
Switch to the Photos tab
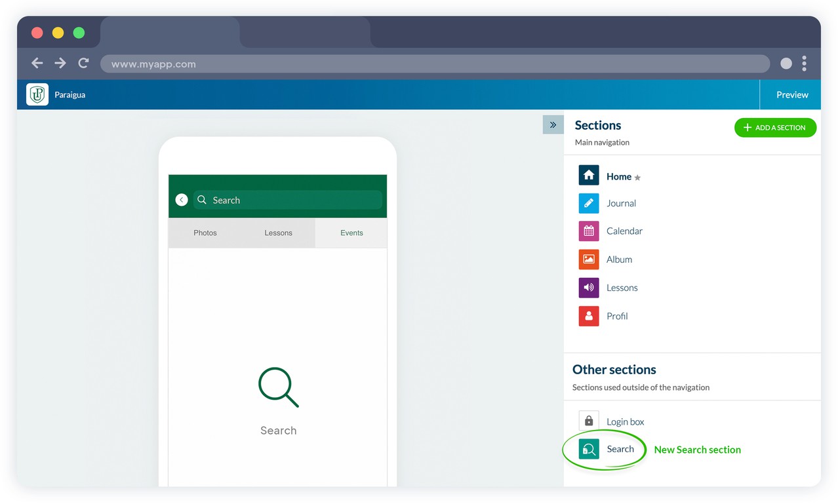[205, 233]
